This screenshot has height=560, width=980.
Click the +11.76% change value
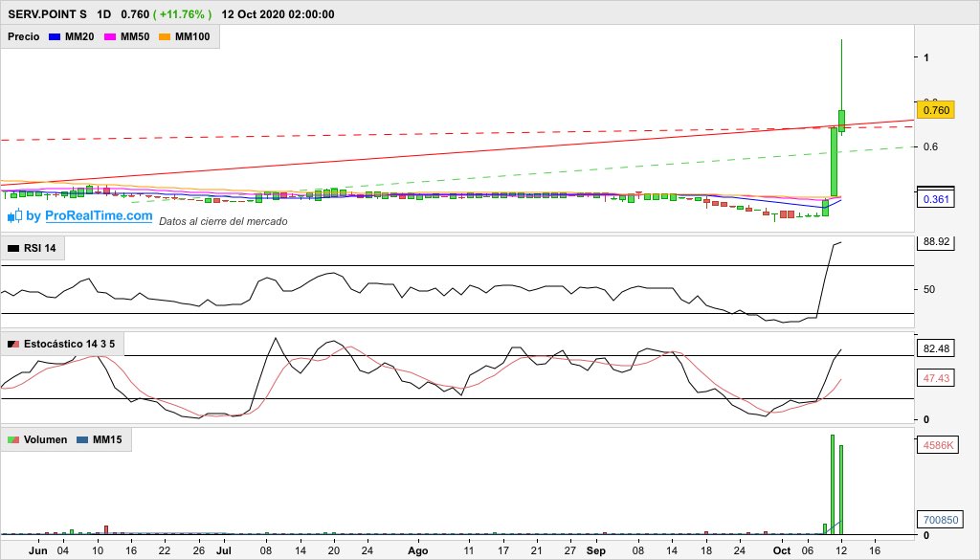pyautogui.click(x=183, y=13)
